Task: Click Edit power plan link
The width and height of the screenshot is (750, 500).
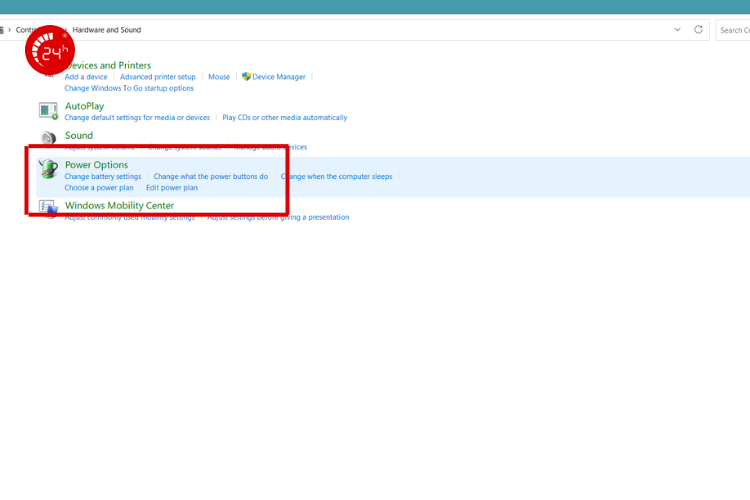Action: click(x=171, y=188)
